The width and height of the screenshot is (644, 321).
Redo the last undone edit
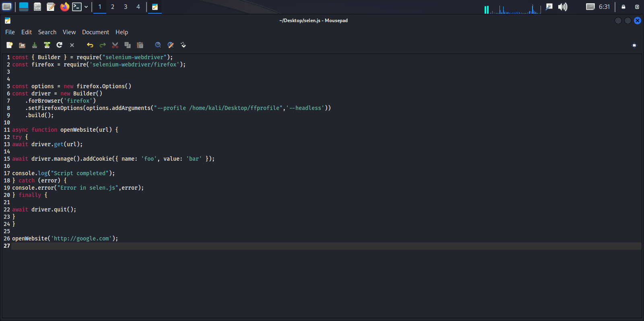pyautogui.click(x=103, y=45)
